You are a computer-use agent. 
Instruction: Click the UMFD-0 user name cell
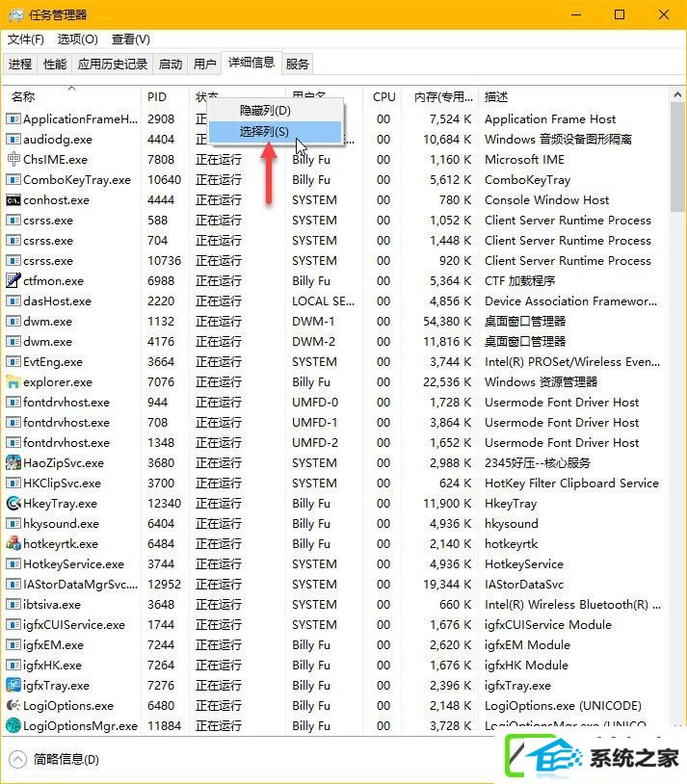click(315, 402)
